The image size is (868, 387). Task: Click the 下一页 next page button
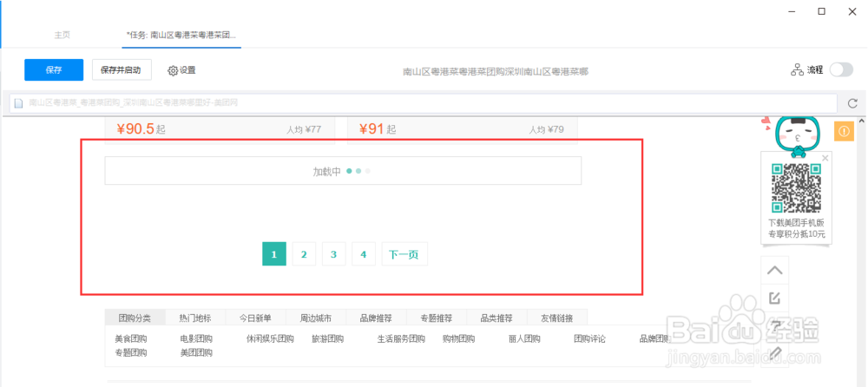(404, 254)
